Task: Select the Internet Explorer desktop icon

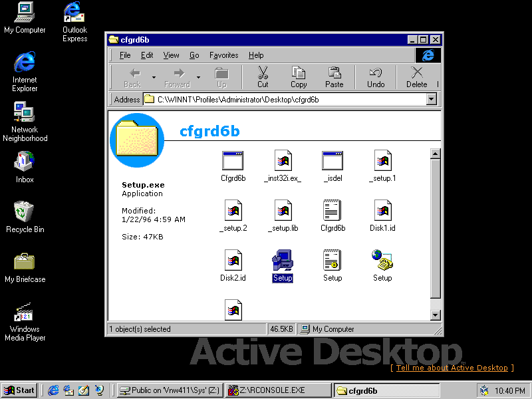Action: [25, 72]
